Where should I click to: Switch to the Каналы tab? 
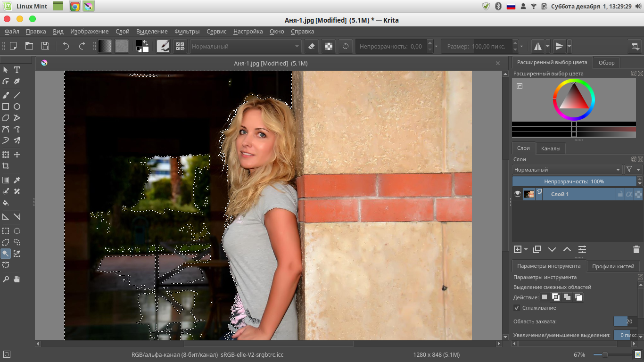tap(551, 148)
